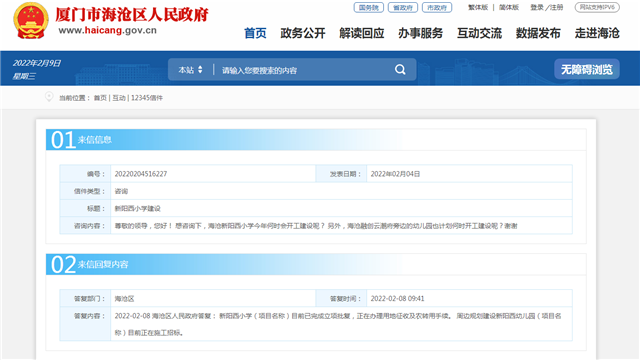
Task: Click the search magnifier icon
Action: (400, 70)
